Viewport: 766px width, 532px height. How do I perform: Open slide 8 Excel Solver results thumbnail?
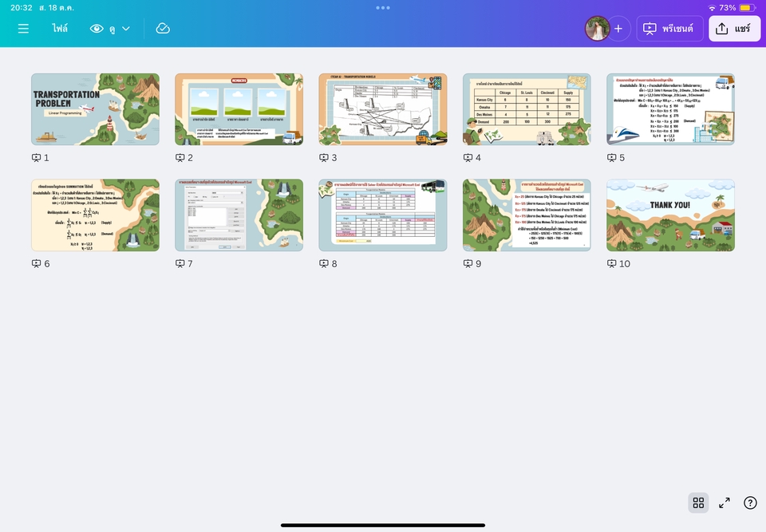pos(382,215)
